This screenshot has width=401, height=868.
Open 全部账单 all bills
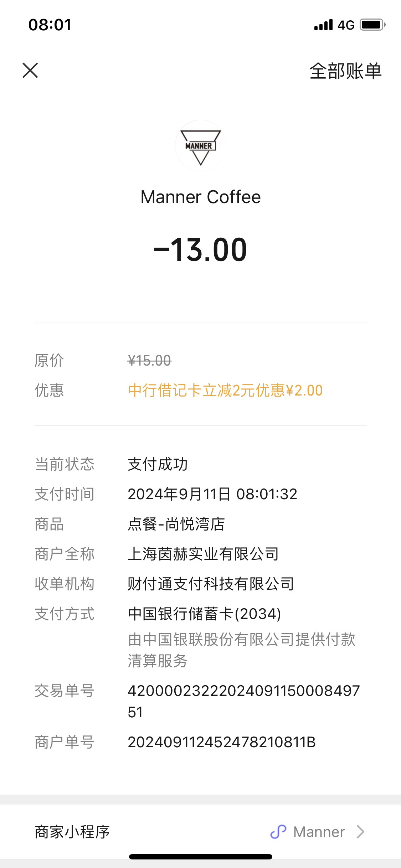click(345, 71)
